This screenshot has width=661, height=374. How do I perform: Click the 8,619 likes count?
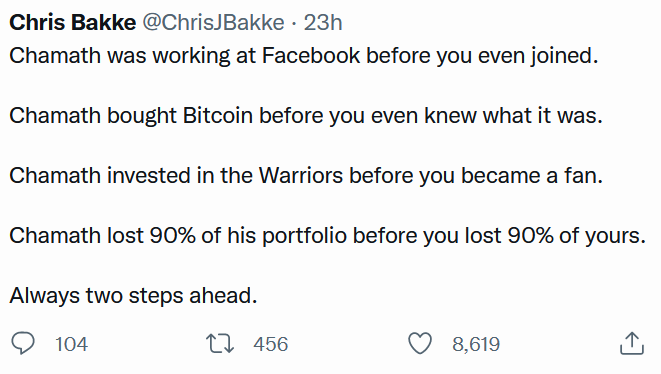point(476,344)
